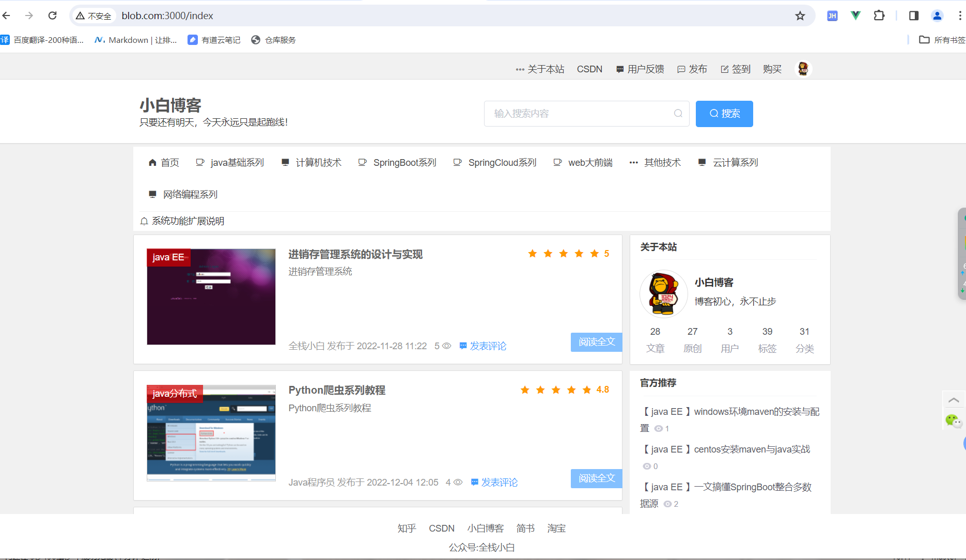Open web大前端 category

tap(583, 163)
